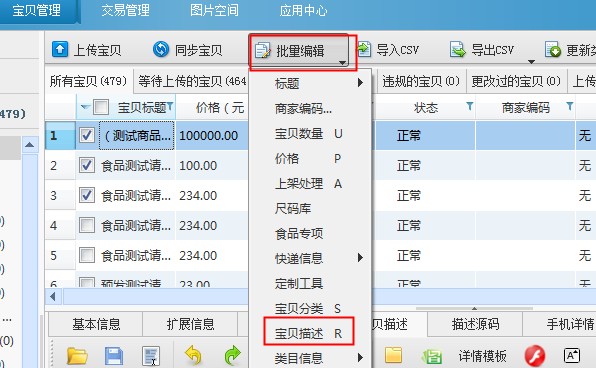Select 价格 P menu item
This screenshot has height=368, width=596.
(x=310, y=159)
